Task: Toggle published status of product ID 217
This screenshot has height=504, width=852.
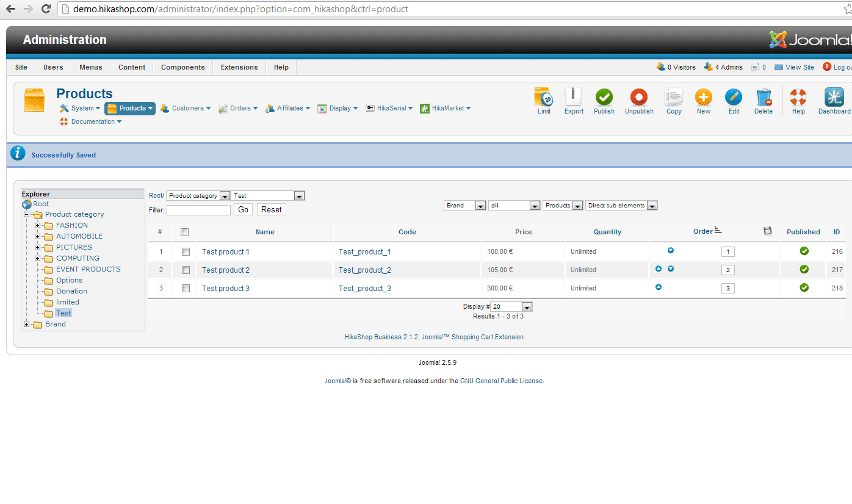Action: pyautogui.click(x=804, y=269)
